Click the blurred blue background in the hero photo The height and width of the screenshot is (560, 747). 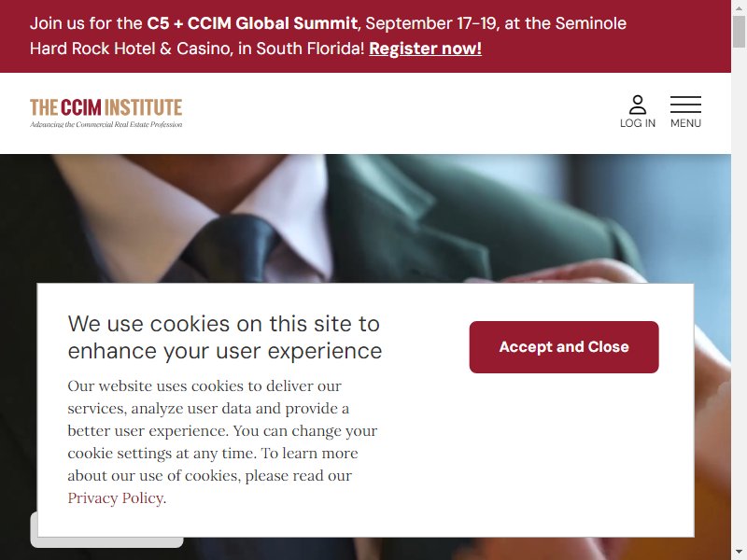click(x=667, y=200)
